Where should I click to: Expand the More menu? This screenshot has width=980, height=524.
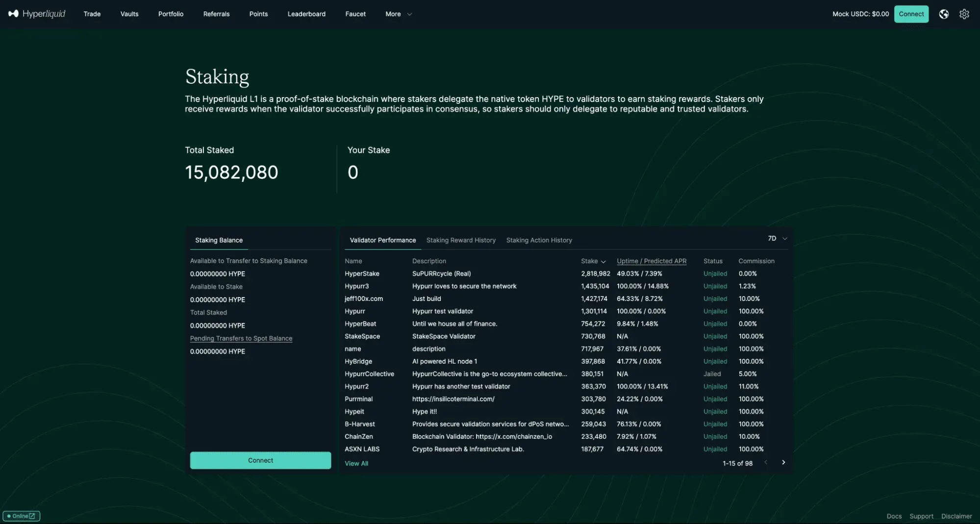[399, 14]
